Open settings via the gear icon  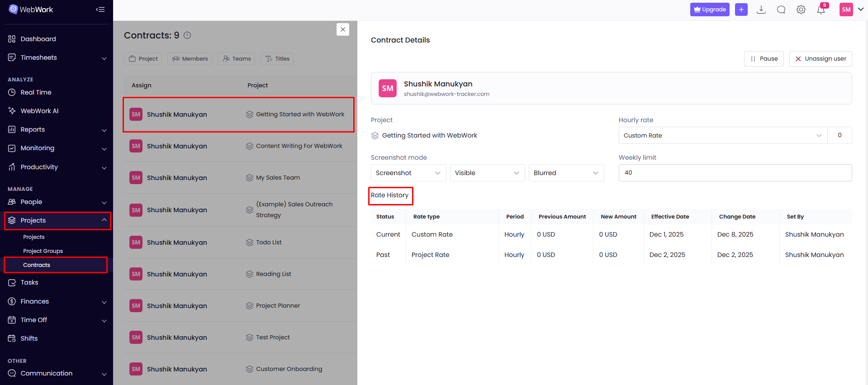[801, 10]
